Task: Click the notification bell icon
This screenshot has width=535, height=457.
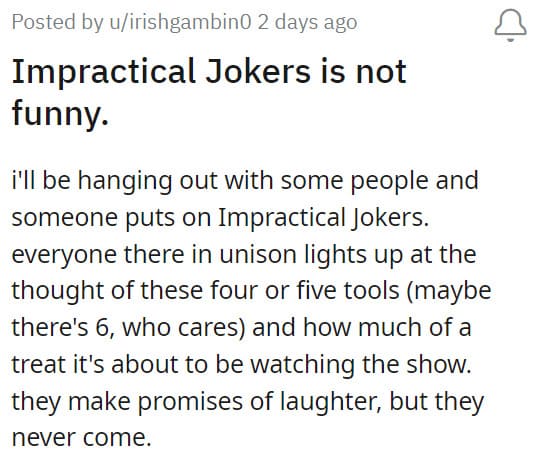Action: 510,25
